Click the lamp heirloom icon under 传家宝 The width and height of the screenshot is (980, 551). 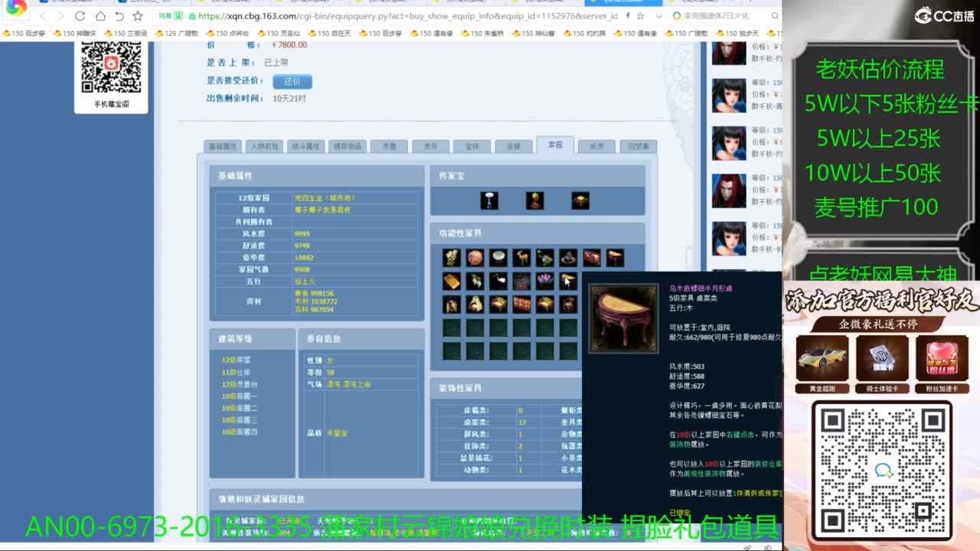coord(489,201)
